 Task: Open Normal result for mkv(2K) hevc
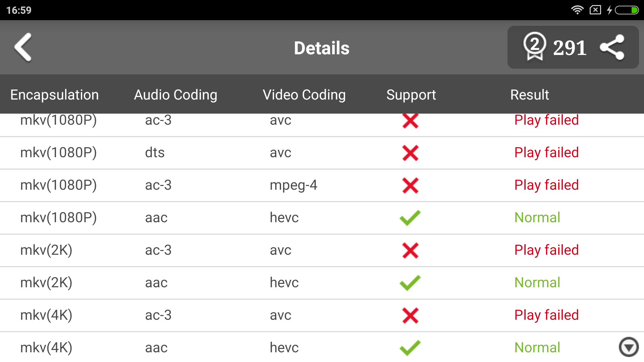tap(537, 283)
